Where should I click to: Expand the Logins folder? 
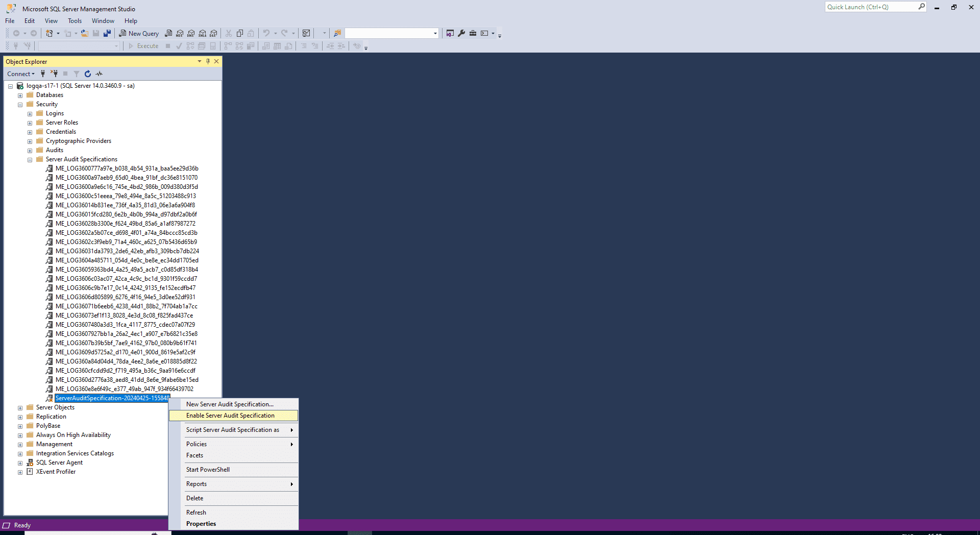click(30, 114)
